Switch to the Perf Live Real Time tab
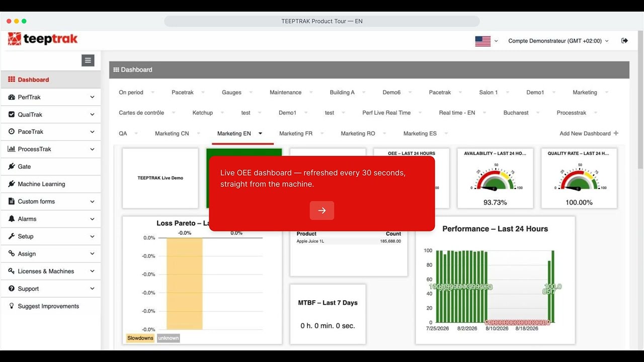This screenshot has width=644, height=362. pyautogui.click(x=386, y=113)
